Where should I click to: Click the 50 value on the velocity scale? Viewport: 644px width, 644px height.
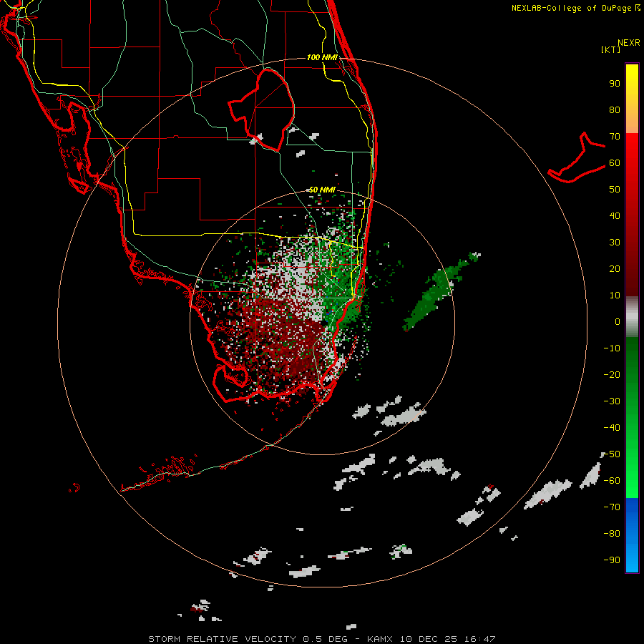click(615, 190)
